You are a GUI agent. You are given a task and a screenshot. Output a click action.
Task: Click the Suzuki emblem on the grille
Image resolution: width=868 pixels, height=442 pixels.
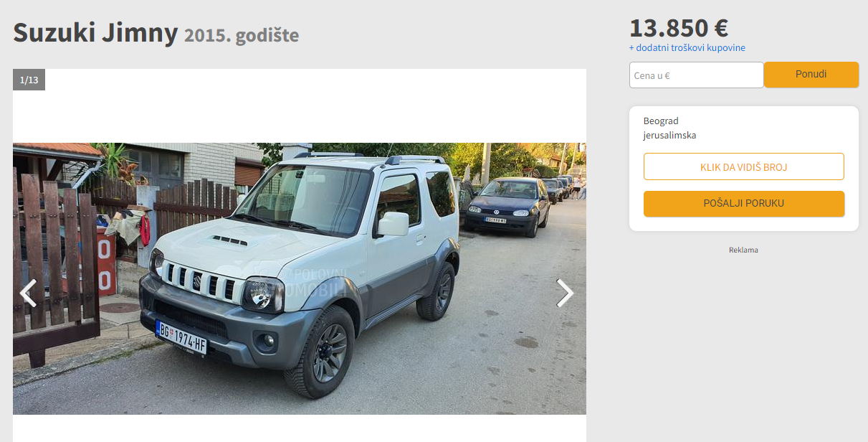(196, 280)
